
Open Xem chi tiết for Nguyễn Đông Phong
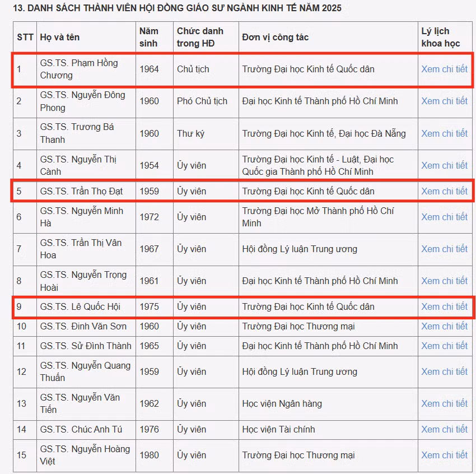pos(445,101)
